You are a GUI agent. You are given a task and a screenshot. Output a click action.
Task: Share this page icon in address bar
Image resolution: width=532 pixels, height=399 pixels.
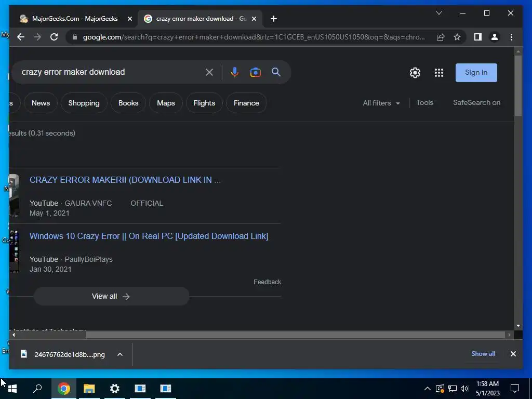tap(441, 37)
